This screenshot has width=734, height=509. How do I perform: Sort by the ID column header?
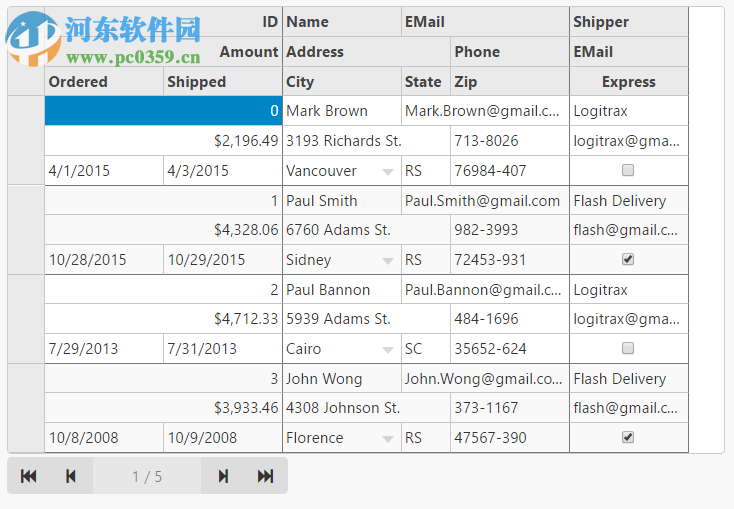coord(163,22)
